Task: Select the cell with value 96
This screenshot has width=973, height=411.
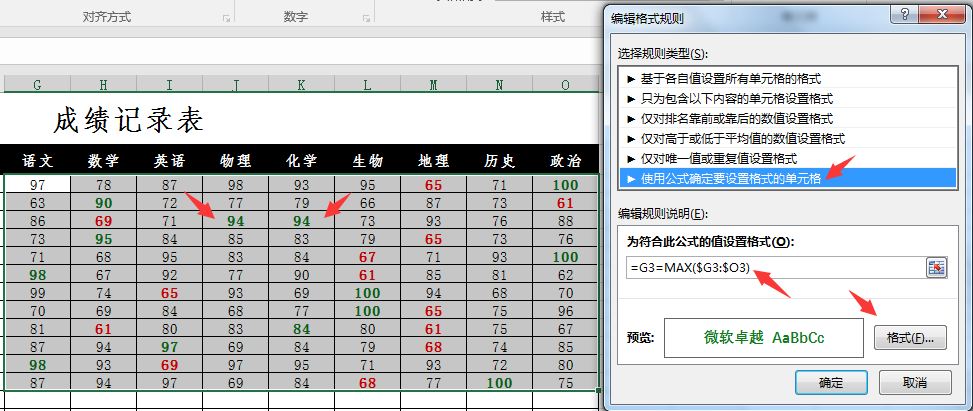Action: [x=565, y=311]
